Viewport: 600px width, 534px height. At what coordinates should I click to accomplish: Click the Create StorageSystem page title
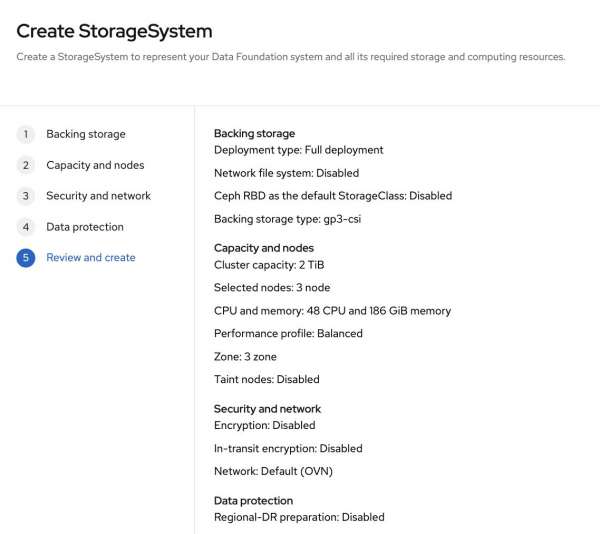(x=114, y=32)
